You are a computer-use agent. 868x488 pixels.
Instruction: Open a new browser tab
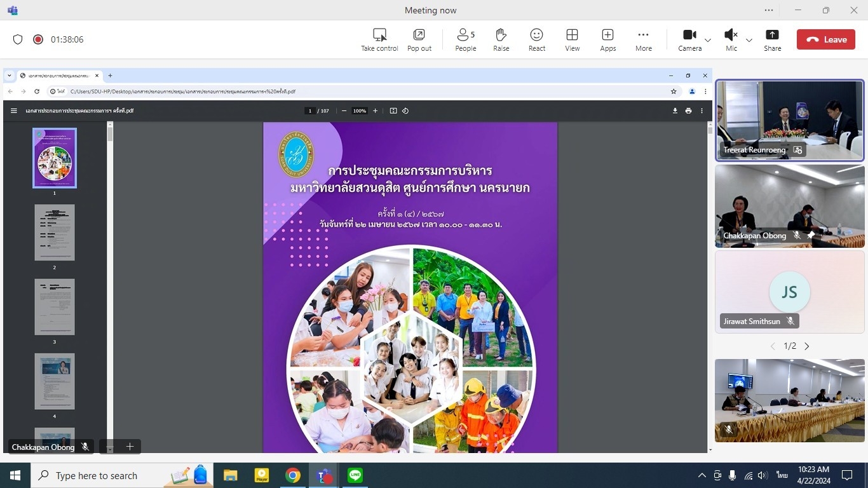click(110, 75)
